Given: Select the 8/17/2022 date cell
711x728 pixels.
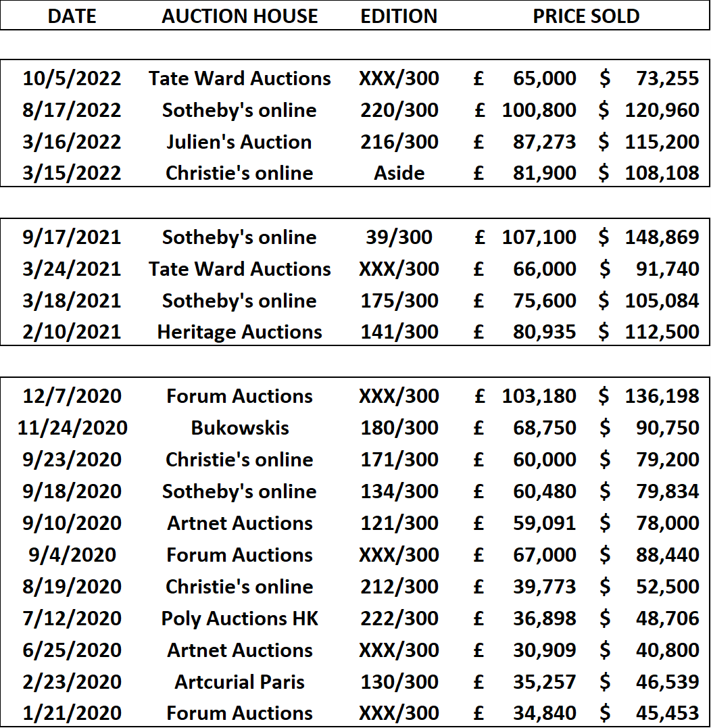Looking at the screenshot, I should (72, 110).
